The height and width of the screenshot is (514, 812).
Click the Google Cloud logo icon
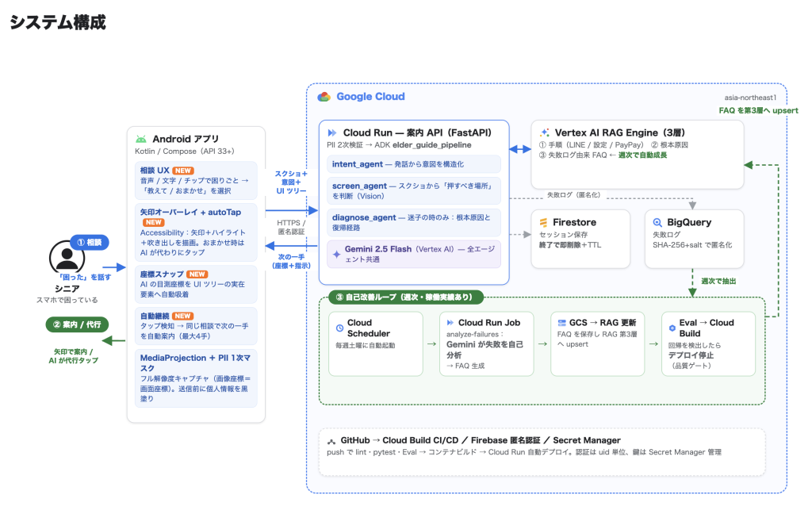click(x=324, y=97)
